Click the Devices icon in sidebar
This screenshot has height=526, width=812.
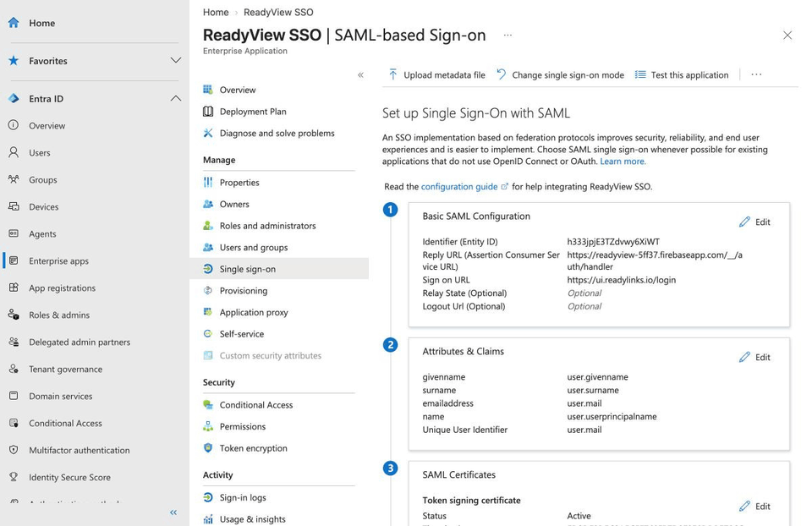[x=14, y=206]
